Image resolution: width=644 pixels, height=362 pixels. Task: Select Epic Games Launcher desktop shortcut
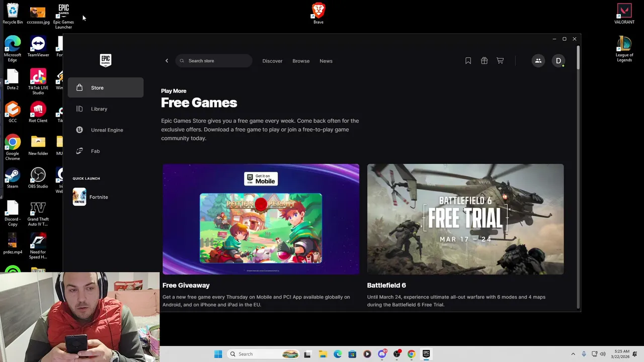[63, 16]
